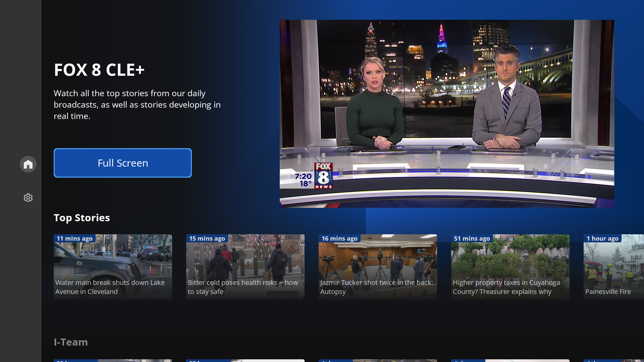Click the 1 hour ago badge on Painesville Fire
Image resolution: width=644 pixels, height=362 pixels.
click(x=602, y=238)
